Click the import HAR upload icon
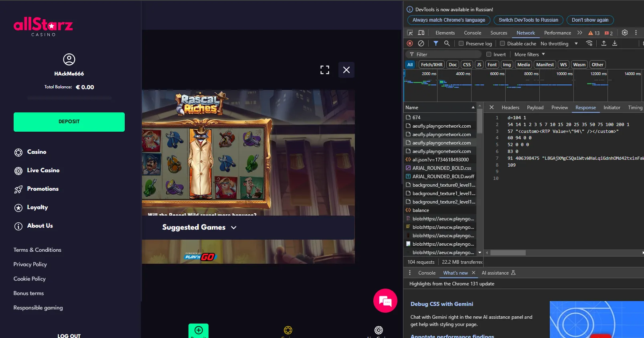644x338 pixels. click(604, 43)
